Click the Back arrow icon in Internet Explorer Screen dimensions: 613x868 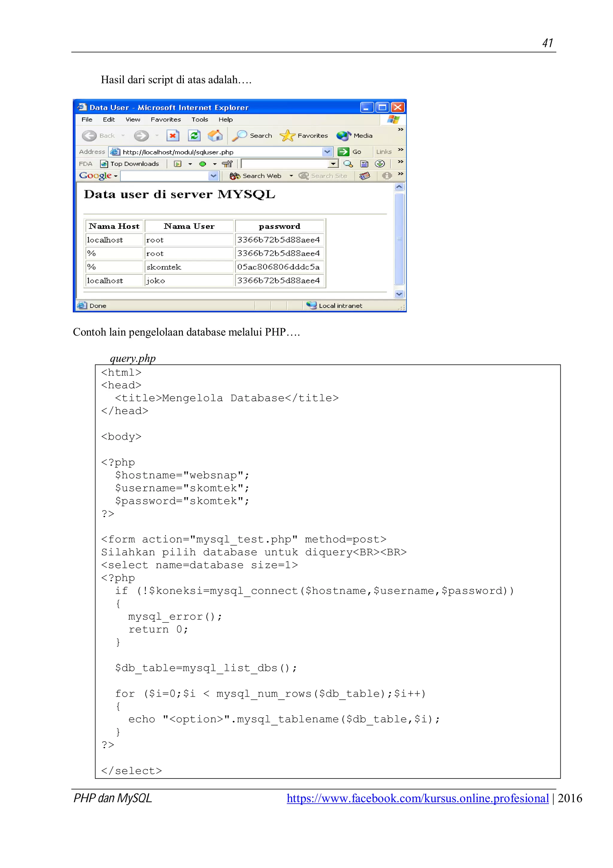89,136
